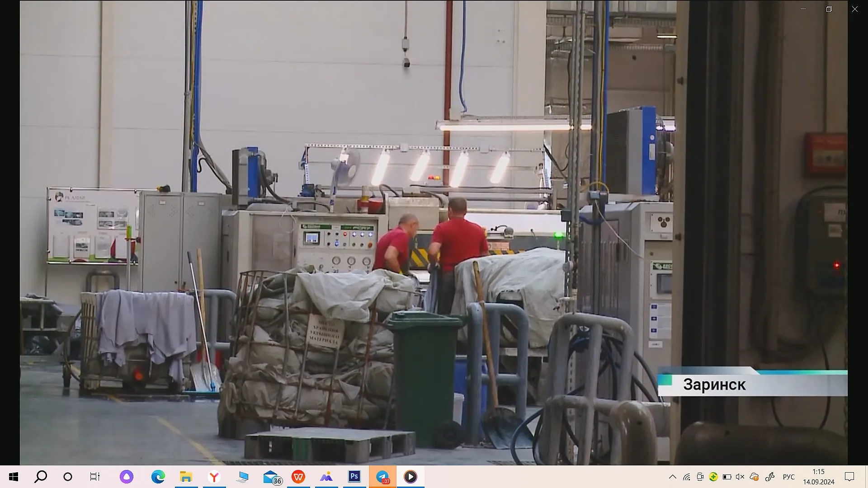
Task: Open Wi-Fi network status icon
Action: click(687, 477)
